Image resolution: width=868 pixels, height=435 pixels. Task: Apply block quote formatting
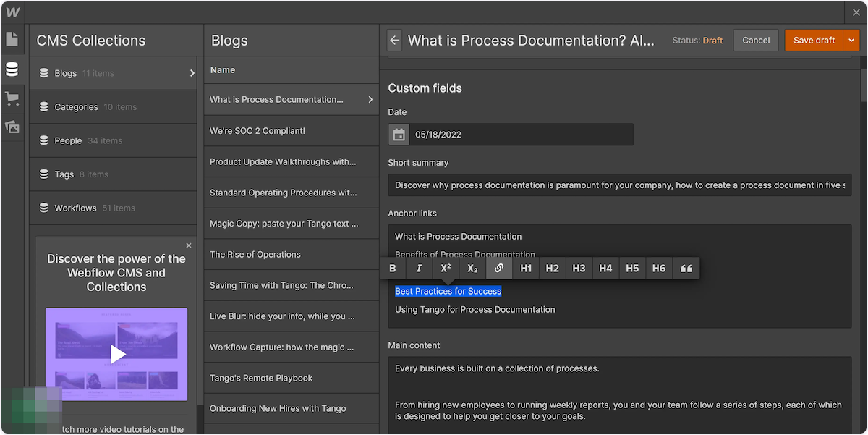point(686,269)
